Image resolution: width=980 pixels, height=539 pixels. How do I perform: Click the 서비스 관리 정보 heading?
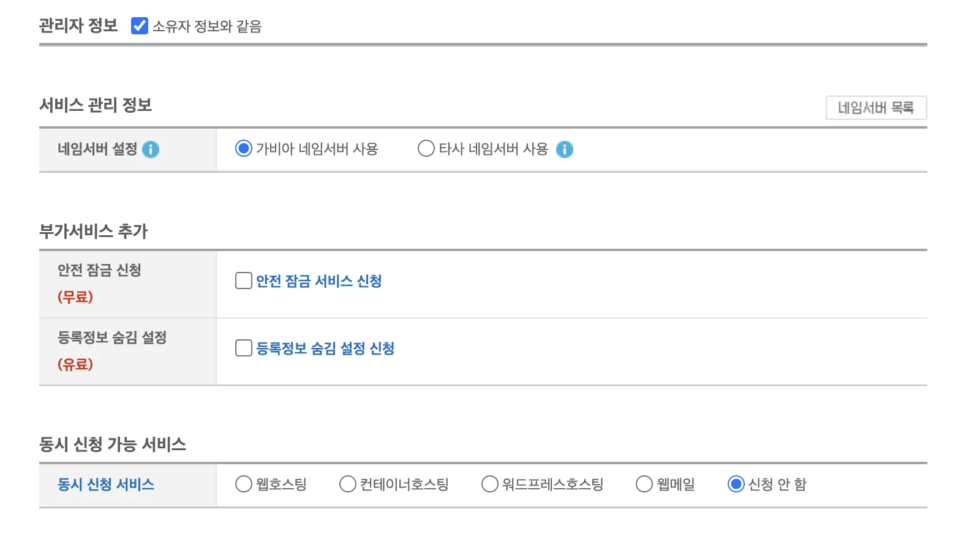[96, 105]
